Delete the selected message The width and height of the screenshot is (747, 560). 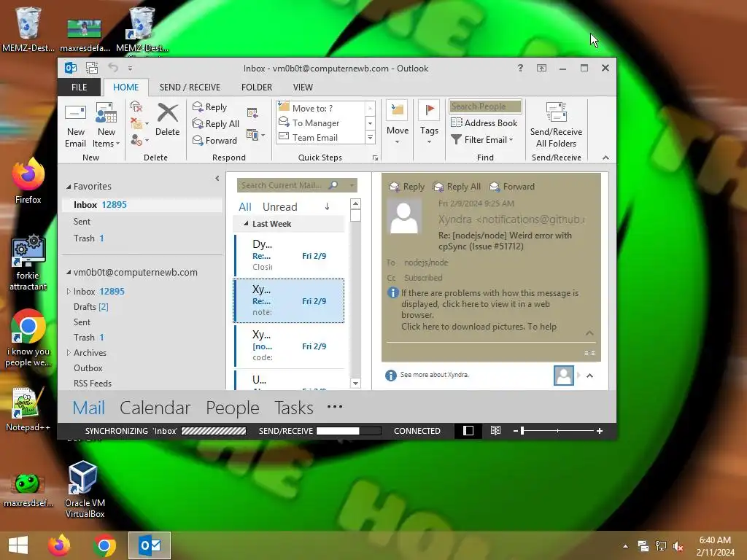pos(167,120)
